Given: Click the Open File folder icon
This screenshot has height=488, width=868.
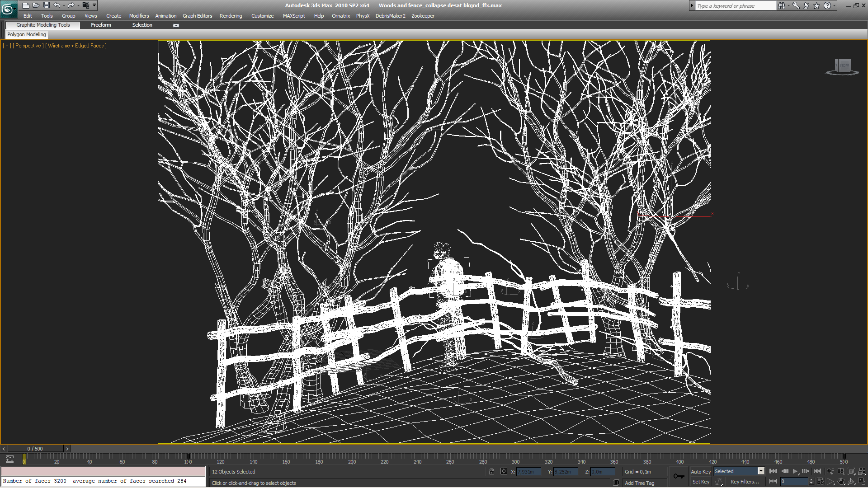Looking at the screenshot, I should click(36, 5).
